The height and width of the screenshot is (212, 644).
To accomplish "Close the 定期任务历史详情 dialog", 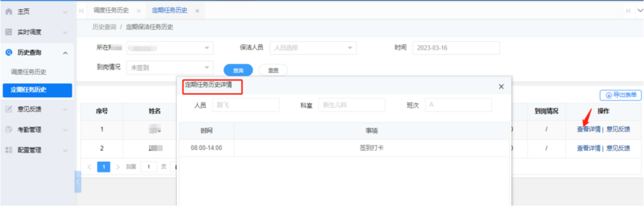I will click(501, 87).
